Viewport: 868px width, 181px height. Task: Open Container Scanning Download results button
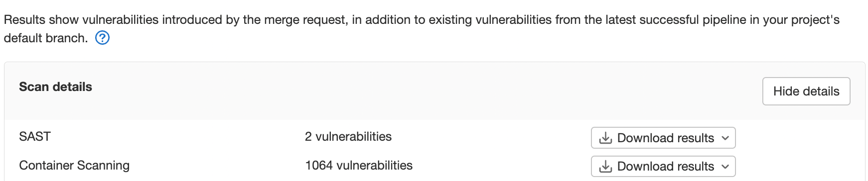(663, 166)
